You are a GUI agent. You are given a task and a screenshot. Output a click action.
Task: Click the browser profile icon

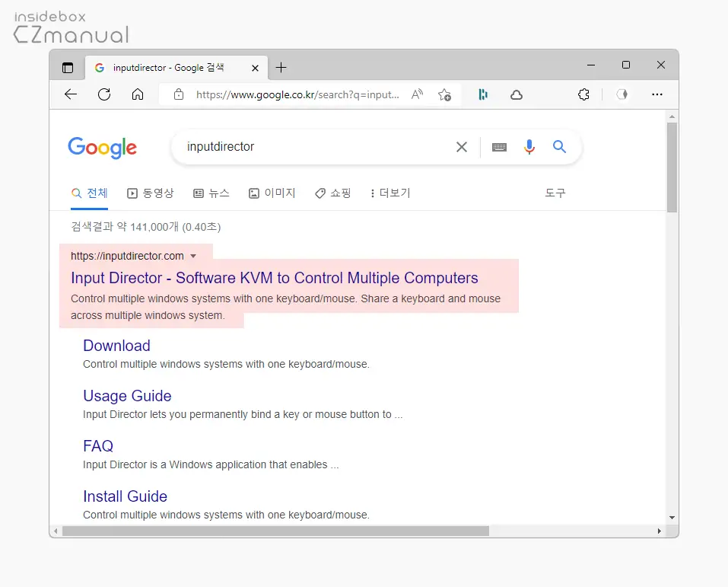coord(622,95)
